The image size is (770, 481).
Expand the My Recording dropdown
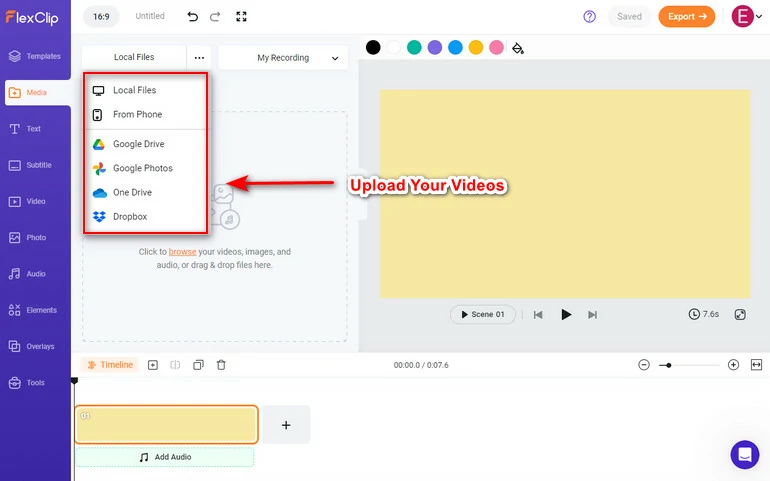283,58
